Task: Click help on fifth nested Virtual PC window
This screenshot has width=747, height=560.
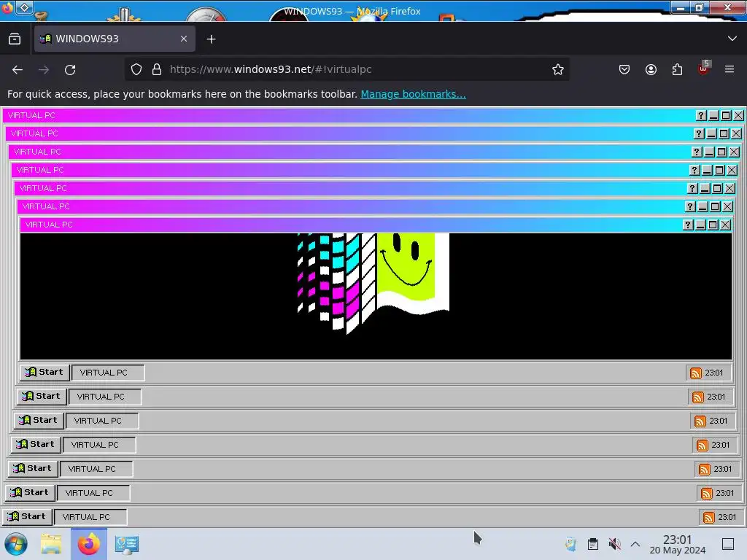Action: click(692, 188)
